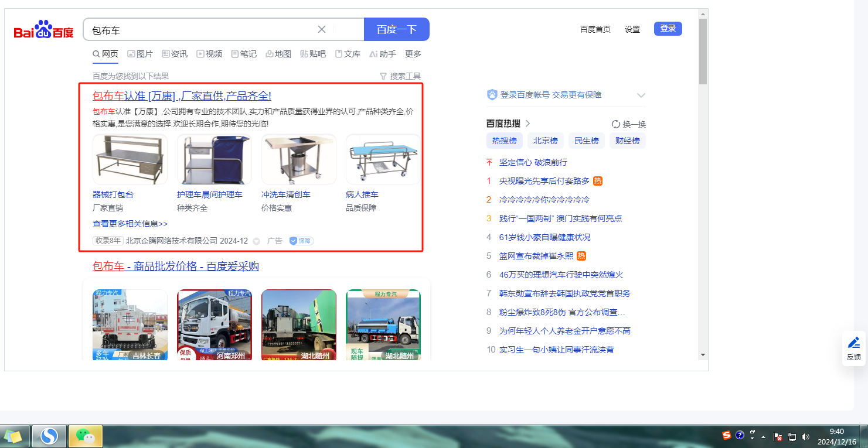Click the 热 badge beside 篮网宣布裁掉崔永熙
Image resolution: width=868 pixels, height=448 pixels.
[581, 256]
